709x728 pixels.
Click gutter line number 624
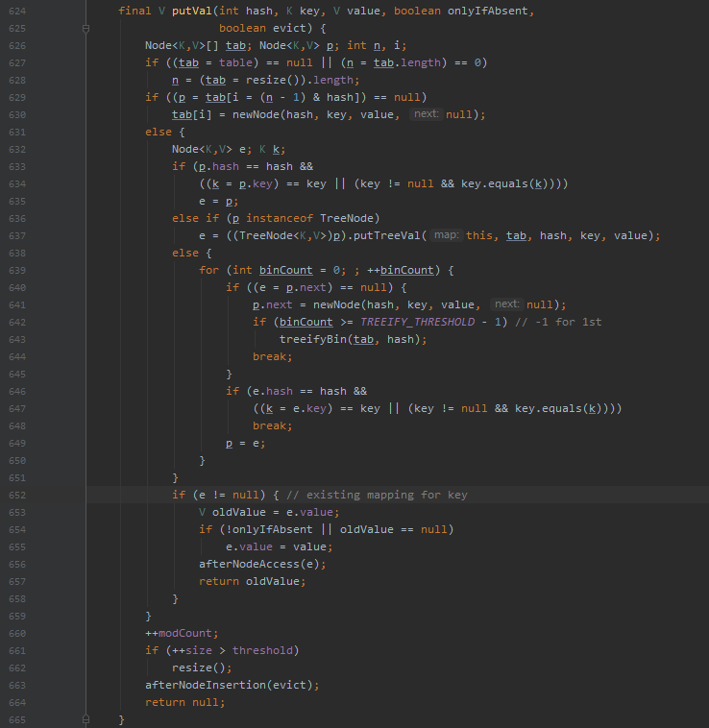(17, 12)
